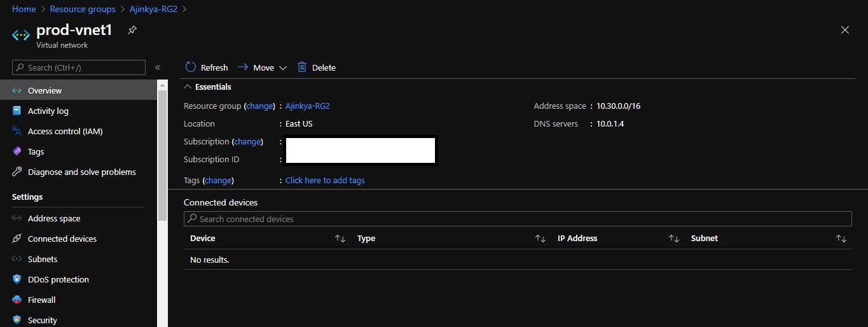Sort table by IP Address column arrows

[x=674, y=239]
